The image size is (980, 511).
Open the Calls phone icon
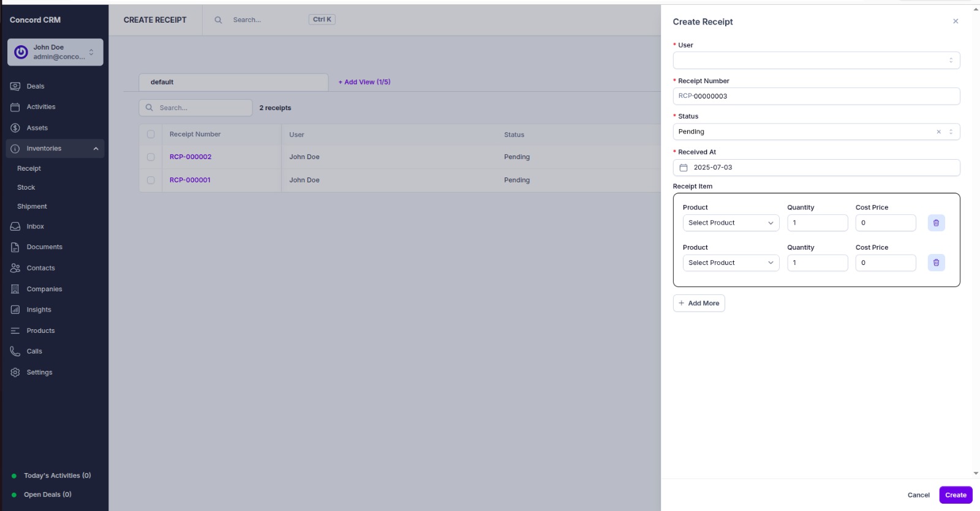coord(15,351)
